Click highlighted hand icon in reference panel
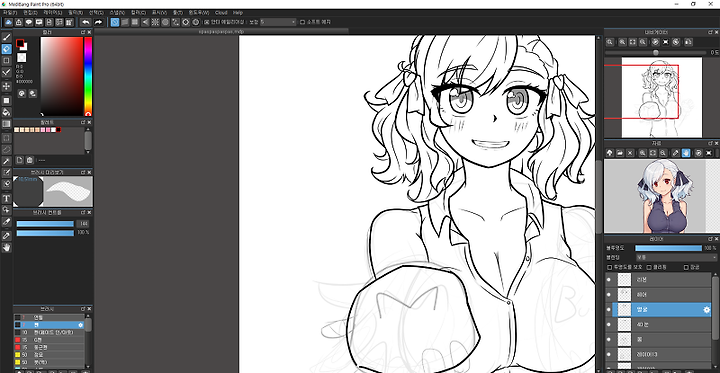 click(x=686, y=153)
